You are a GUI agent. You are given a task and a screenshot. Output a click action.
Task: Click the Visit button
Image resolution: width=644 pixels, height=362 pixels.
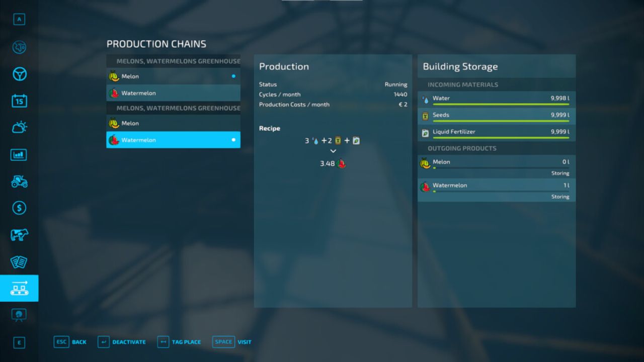(x=232, y=342)
